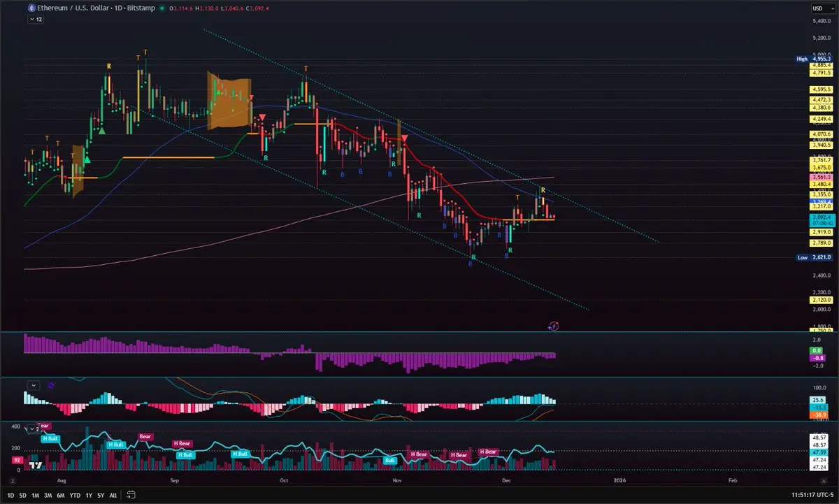Click the Dec label on the time axis

click(x=505, y=482)
